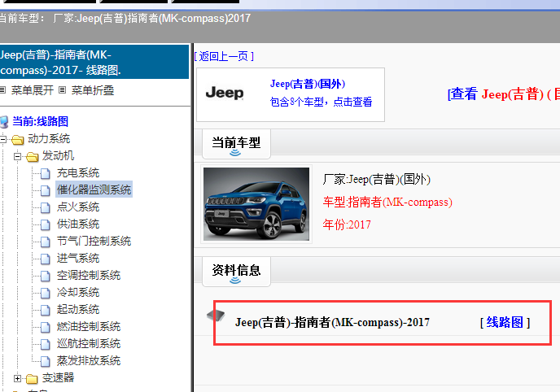Collapse the 发动机 tree node
The image size is (560, 392).
tap(17, 156)
